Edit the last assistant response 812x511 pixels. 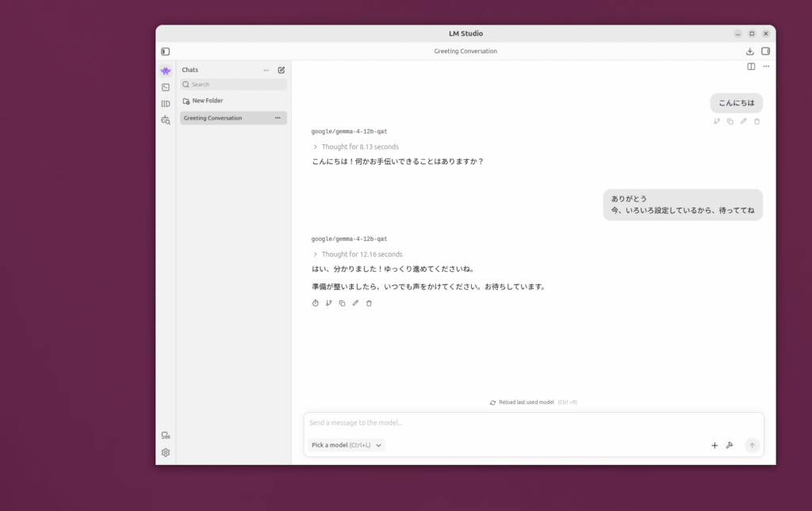356,303
